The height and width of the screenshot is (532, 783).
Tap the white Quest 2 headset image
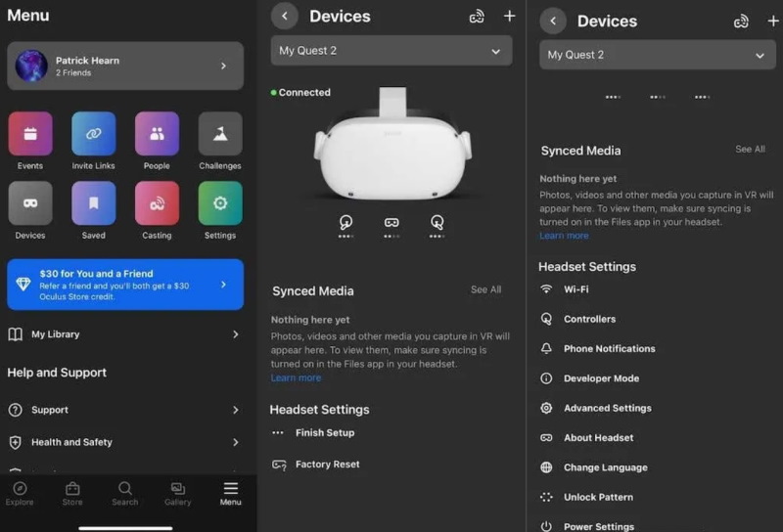click(x=392, y=145)
